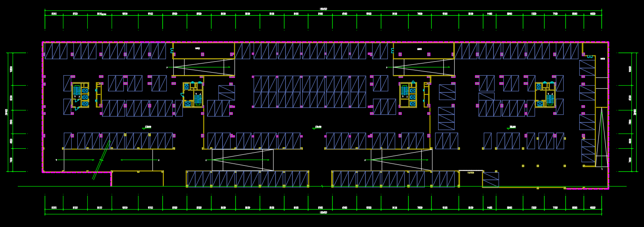The width and height of the screenshot is (644, 227).
Task: Select the white-outlined labeled box at bottom
Action: (x=471, y=173)
